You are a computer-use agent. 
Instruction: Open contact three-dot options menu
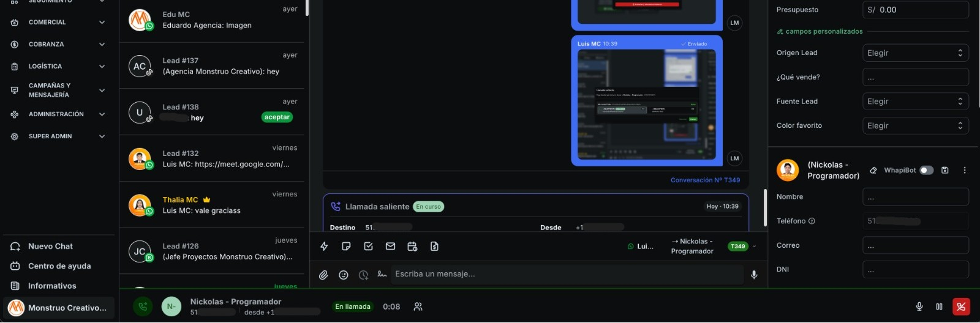coord(965,170)
